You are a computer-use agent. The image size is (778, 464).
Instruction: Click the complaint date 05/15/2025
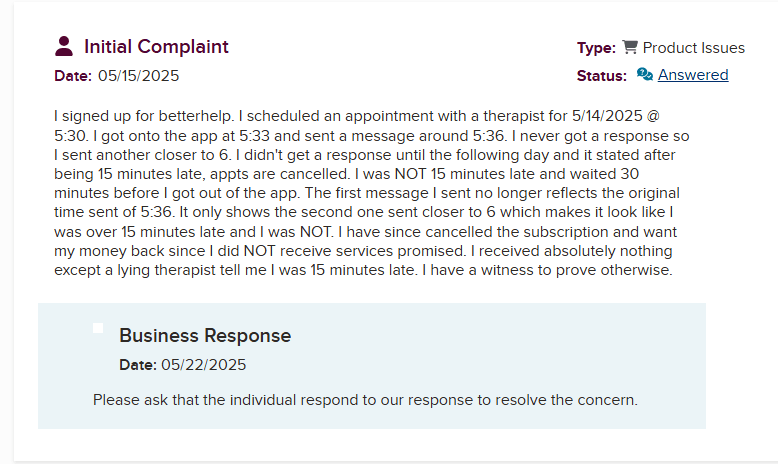[139, 76]
